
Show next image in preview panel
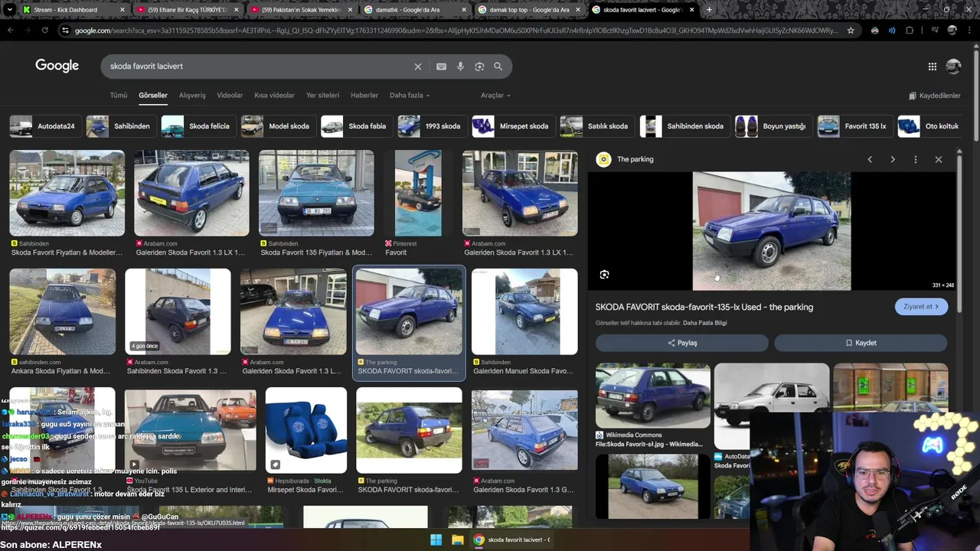point(893,159)
